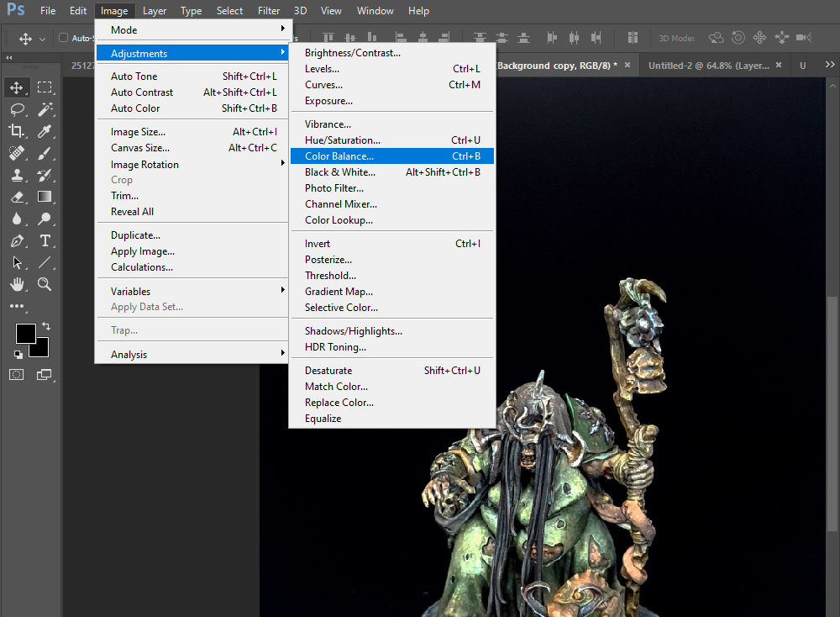Select the Magic Wand tool

[x=45, y=109]
